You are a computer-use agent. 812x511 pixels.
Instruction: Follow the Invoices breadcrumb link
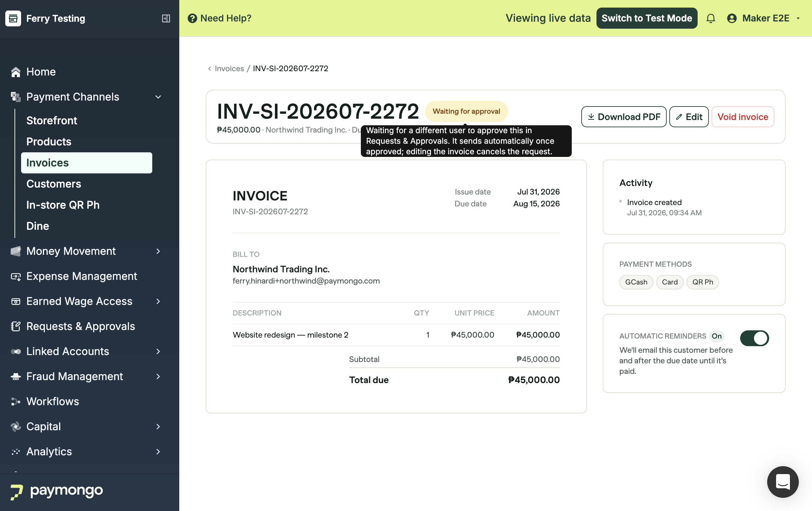229,69
